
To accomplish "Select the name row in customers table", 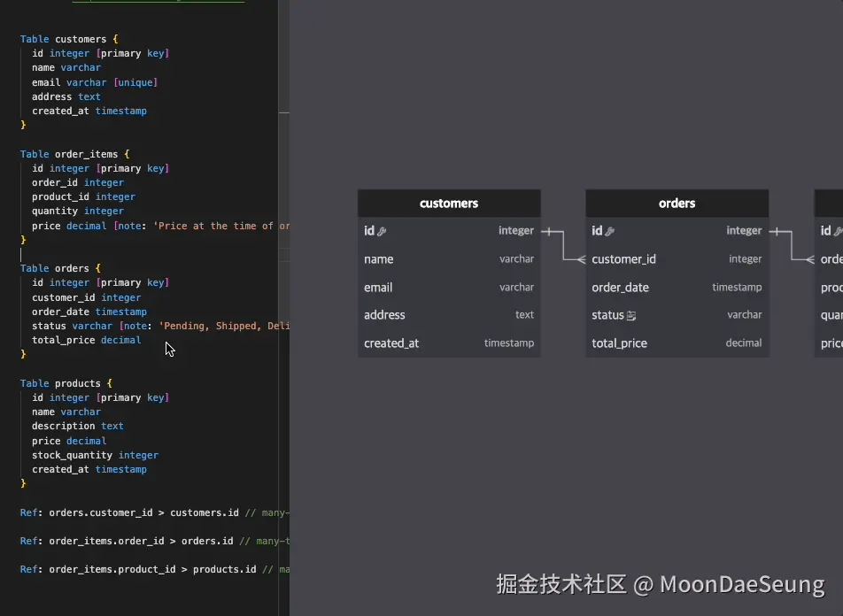I will point(449,259).
